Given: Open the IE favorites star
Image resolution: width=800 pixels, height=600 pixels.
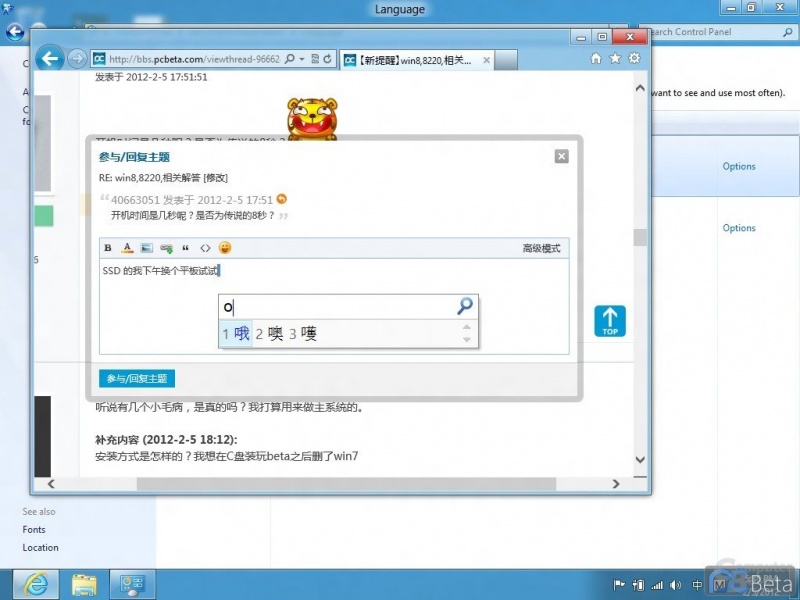Looking at the screenshot, I should [615, 58].
